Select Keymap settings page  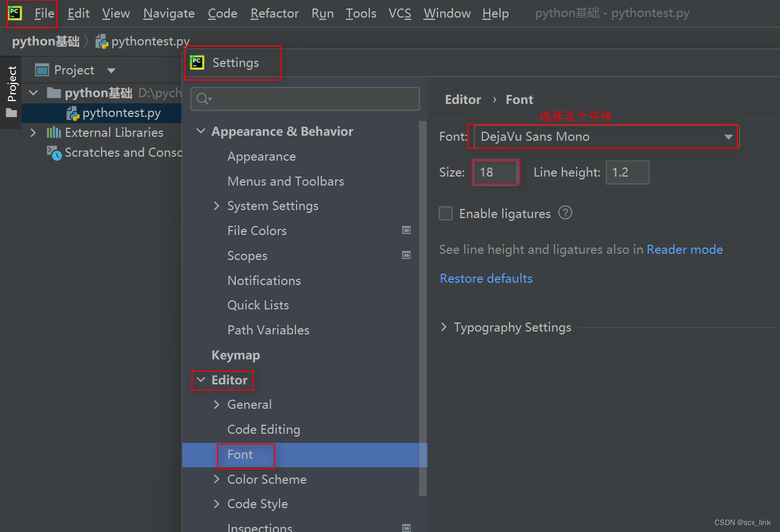[236, 355]
